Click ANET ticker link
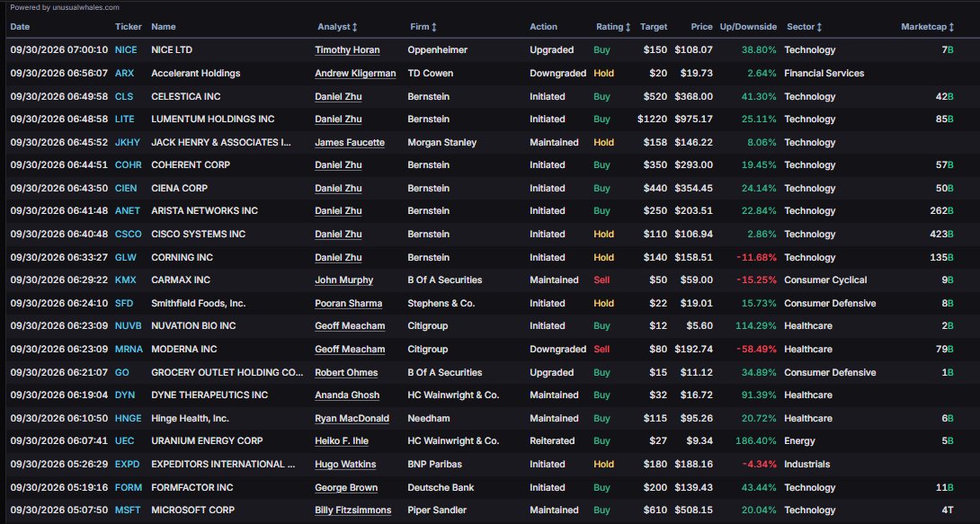Image resolution: width=980 pixels, height=524 pixels. pos(128,210)
